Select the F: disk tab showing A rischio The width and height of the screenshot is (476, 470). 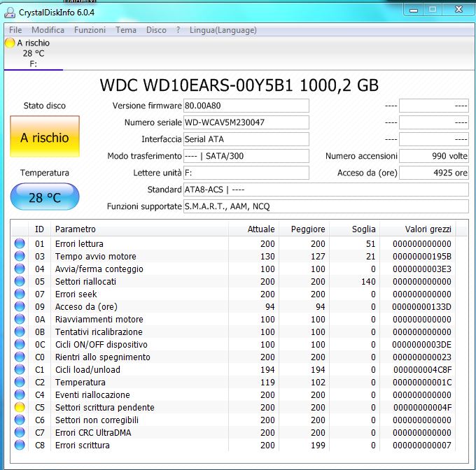tap(33, 53)
